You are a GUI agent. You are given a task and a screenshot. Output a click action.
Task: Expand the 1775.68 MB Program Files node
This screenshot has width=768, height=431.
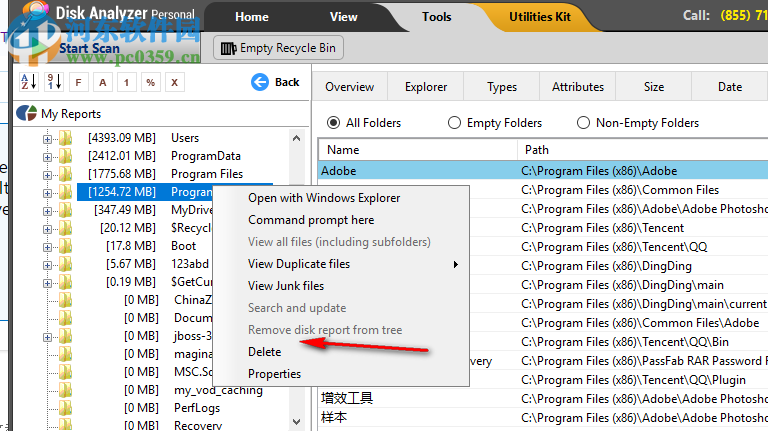point(48,175)
